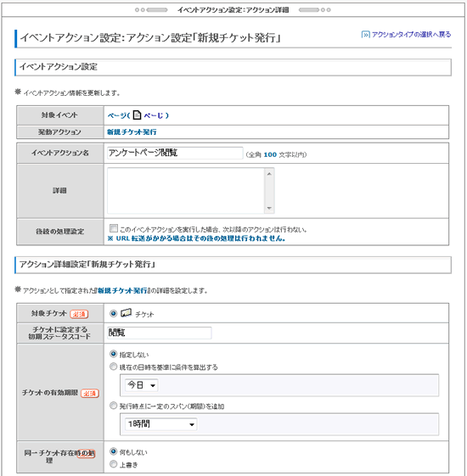This screenshot has width=467, height=476.
Task: Select the 指定しない radio button
Action: pyautogui.click(x=113, y=354)
